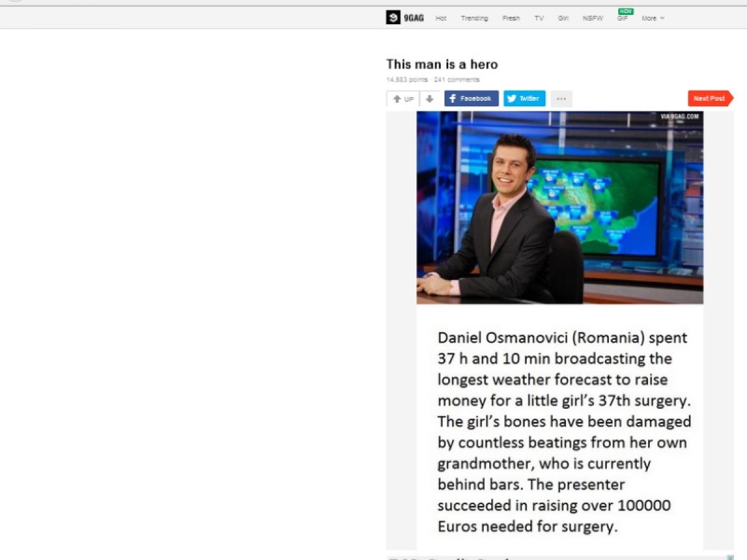Go to the Next Post

point(710,98)
